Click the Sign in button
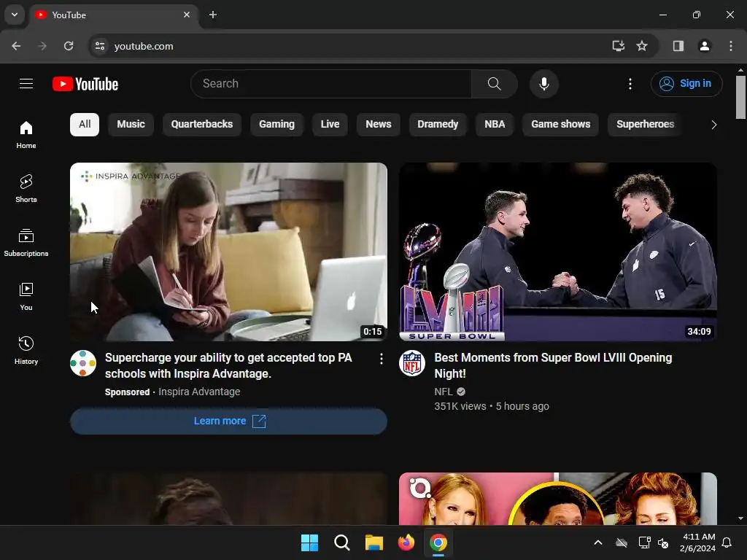 (x=686, y=84)
